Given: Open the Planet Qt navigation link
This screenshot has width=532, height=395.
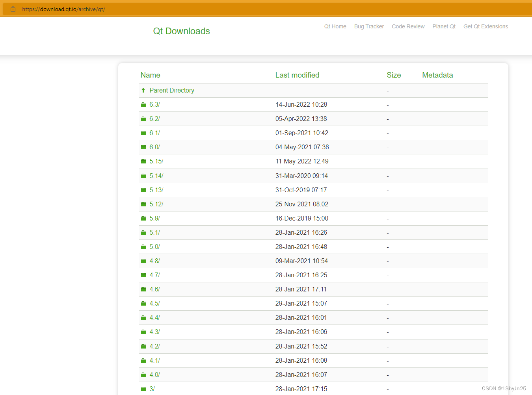Looking at the screenshot, I should (444, 26).
